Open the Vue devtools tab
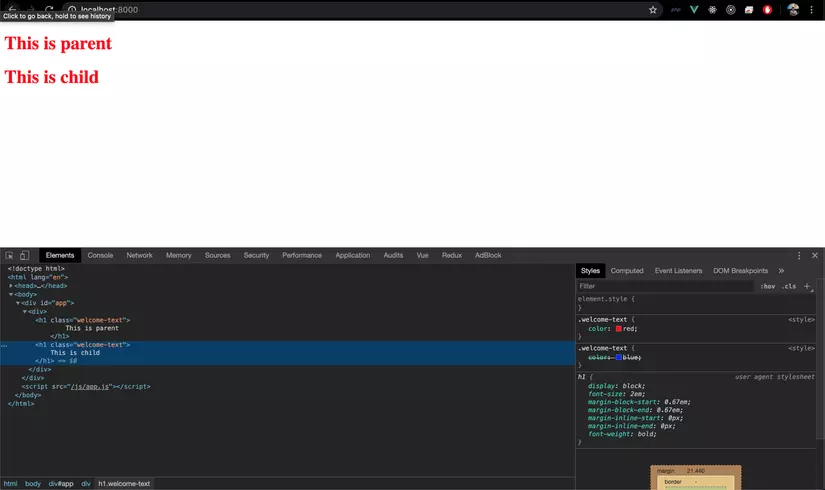Viewport: 825px width, 490px height. [422, 255]
